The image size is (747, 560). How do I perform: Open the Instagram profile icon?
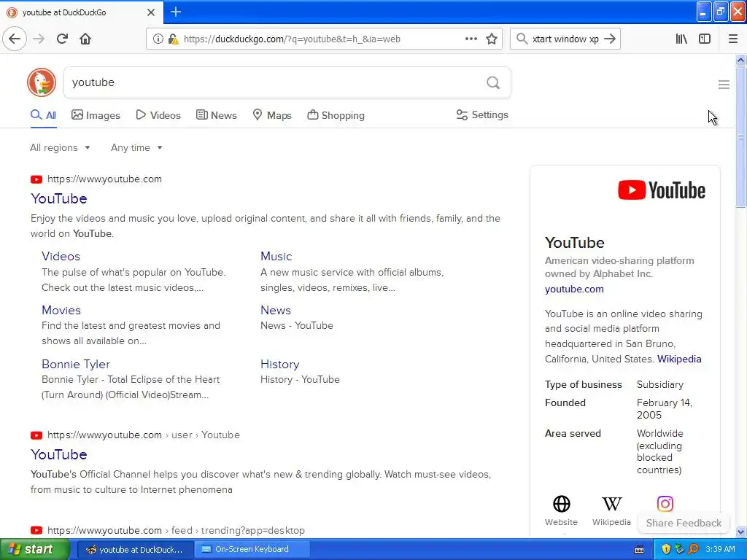665,503
